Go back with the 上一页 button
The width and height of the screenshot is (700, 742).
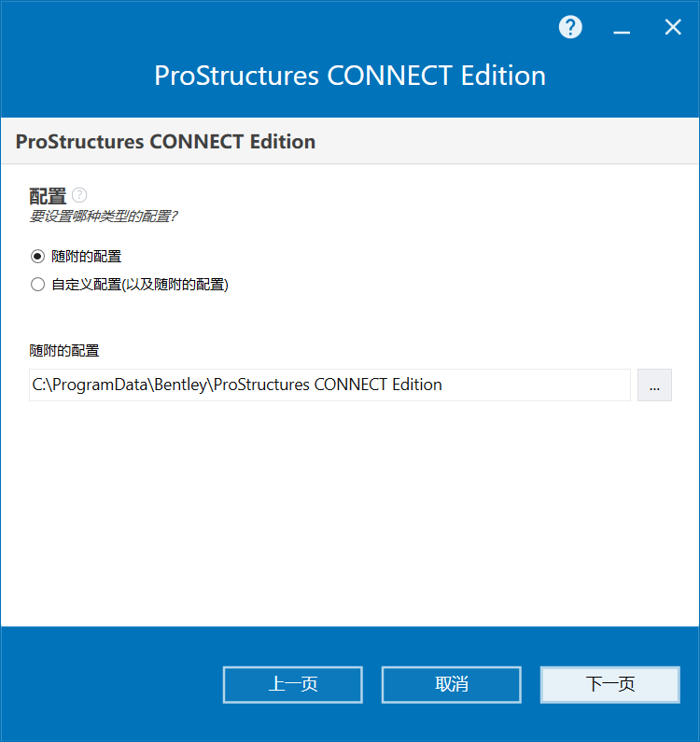pyautogui.click(x=293, y=684)
